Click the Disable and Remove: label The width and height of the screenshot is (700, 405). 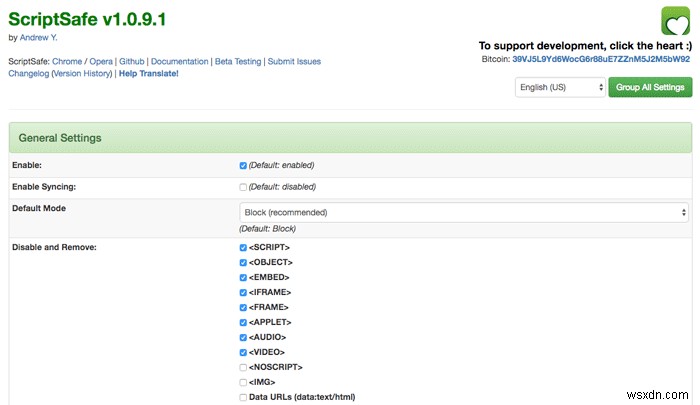pos(54,247)
